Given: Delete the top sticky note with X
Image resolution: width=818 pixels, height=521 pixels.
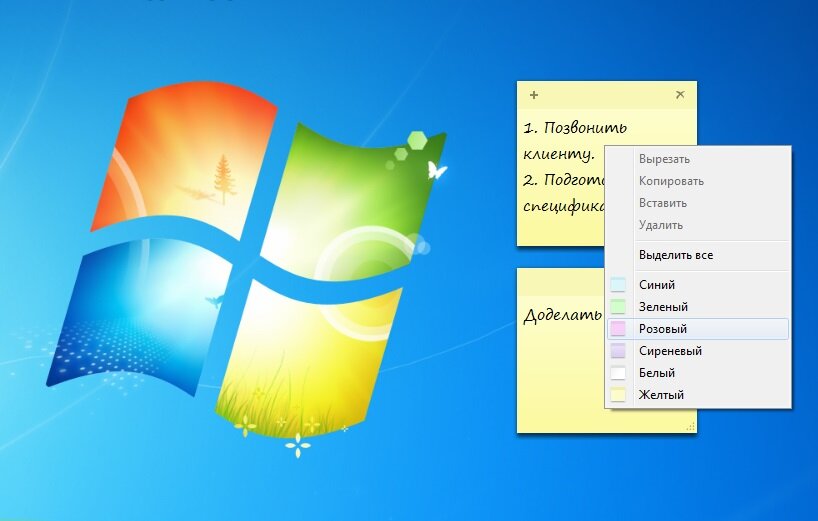Looking at the screenshot, I should (680, 94).
